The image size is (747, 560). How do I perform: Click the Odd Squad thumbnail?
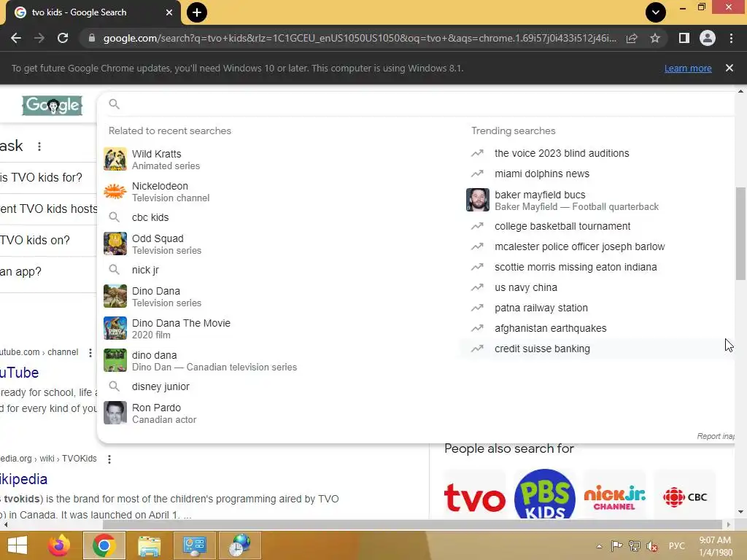point(115,244)
